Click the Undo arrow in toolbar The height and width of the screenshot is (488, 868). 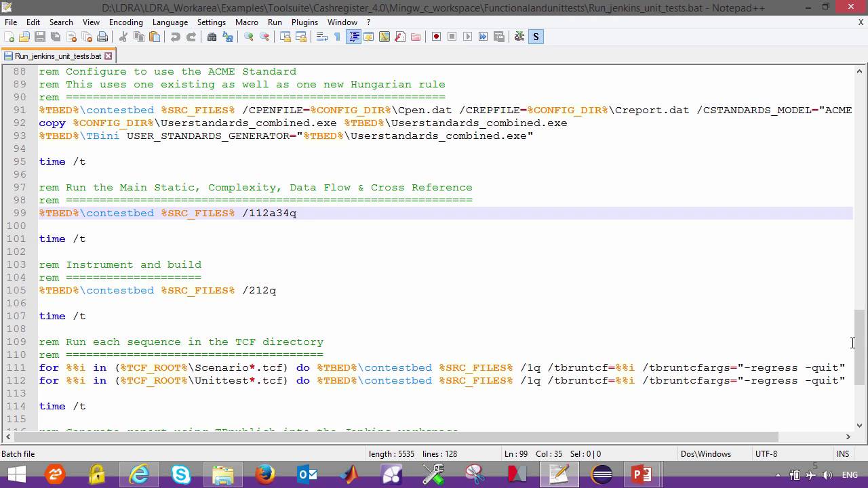click(x=176, y=37)
